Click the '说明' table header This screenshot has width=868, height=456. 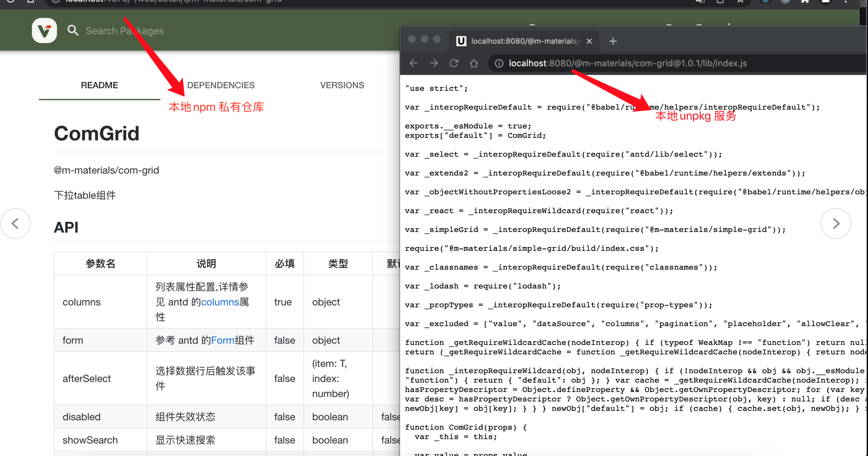(x=206, y=263)
